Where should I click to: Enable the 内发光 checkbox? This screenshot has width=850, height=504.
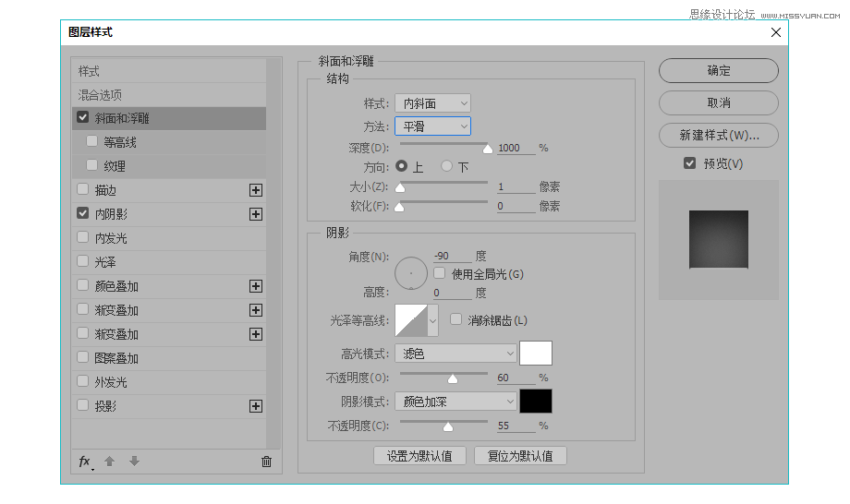pos(83,237)
